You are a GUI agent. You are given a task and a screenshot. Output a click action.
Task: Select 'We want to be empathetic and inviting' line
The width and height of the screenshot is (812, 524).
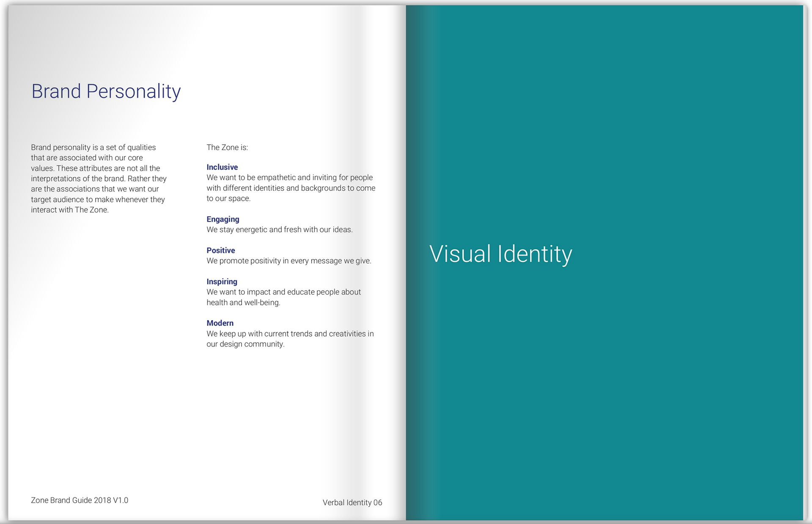pyautogui.click(x=290, y=178)
